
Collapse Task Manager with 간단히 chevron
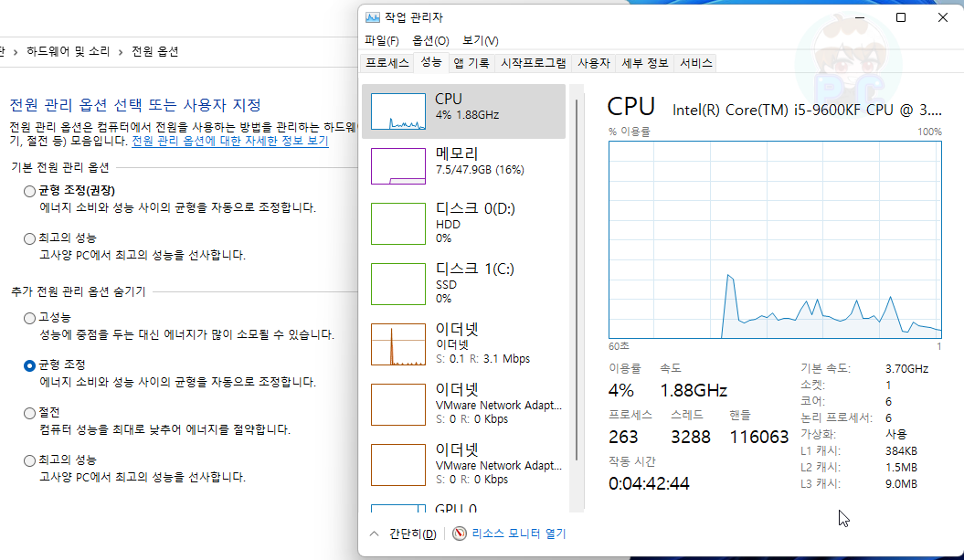pos(374,534)
